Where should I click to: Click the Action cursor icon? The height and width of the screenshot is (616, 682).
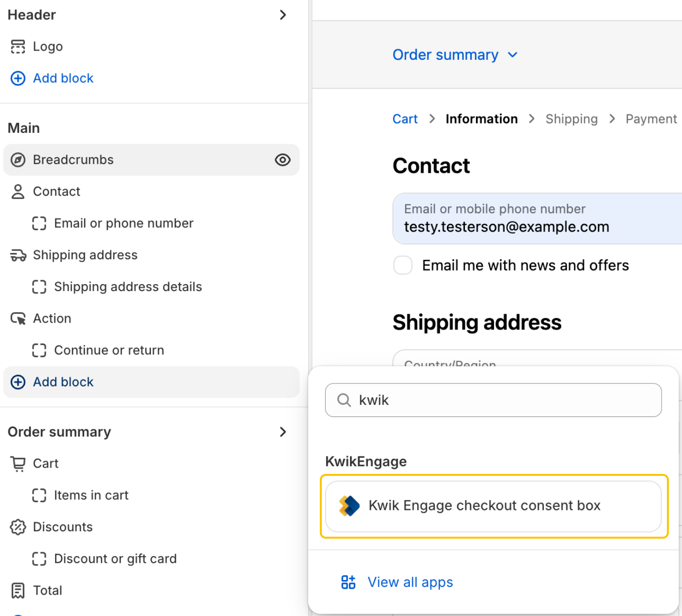18,319
